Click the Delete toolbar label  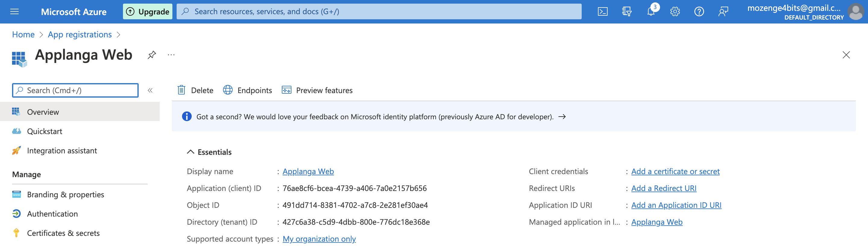tap(202, 90)
